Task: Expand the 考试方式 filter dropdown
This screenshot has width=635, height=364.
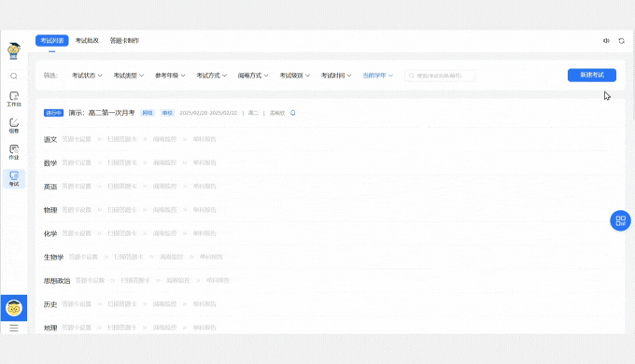Action: [212, 76]
